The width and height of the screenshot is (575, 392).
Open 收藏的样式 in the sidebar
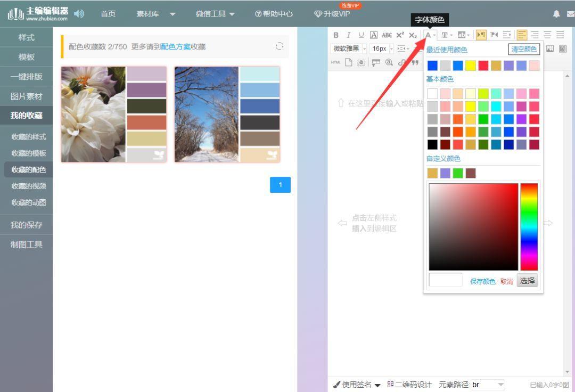[29, 137]
